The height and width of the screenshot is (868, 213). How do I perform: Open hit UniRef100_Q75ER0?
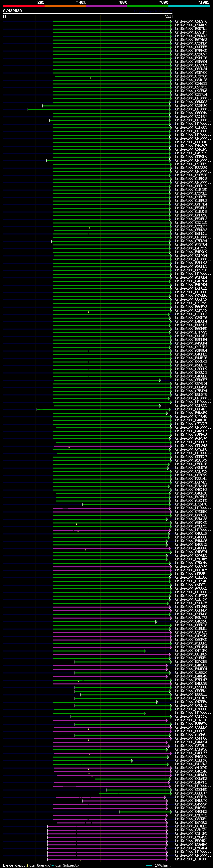pyautogui.click(x=191, y=512)
